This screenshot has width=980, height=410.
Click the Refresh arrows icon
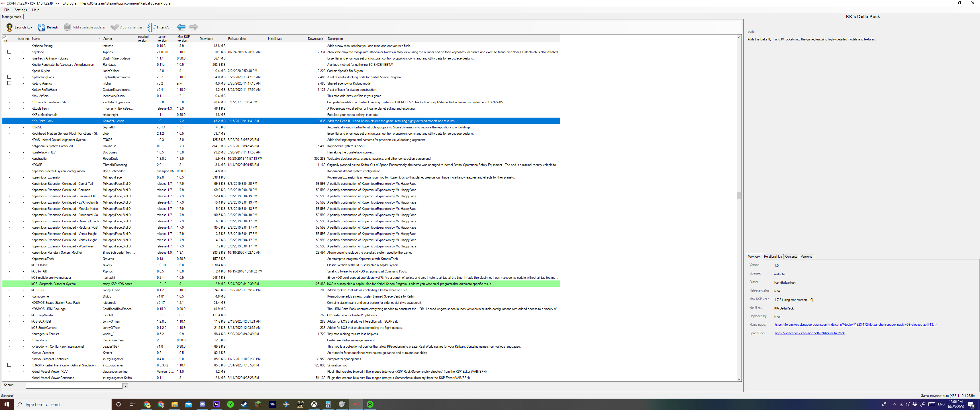(42, 27)
